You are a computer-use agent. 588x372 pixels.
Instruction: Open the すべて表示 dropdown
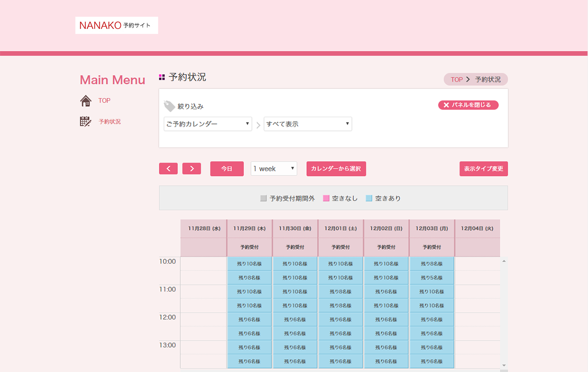point(308,124)
